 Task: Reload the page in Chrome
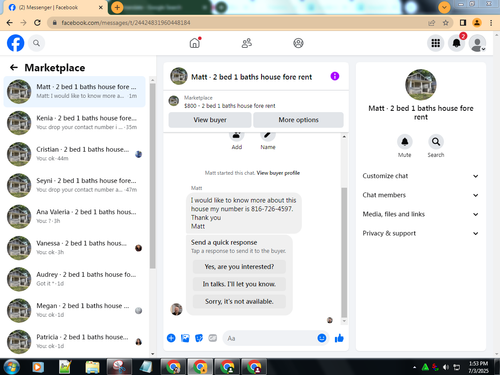pos(37,23)
